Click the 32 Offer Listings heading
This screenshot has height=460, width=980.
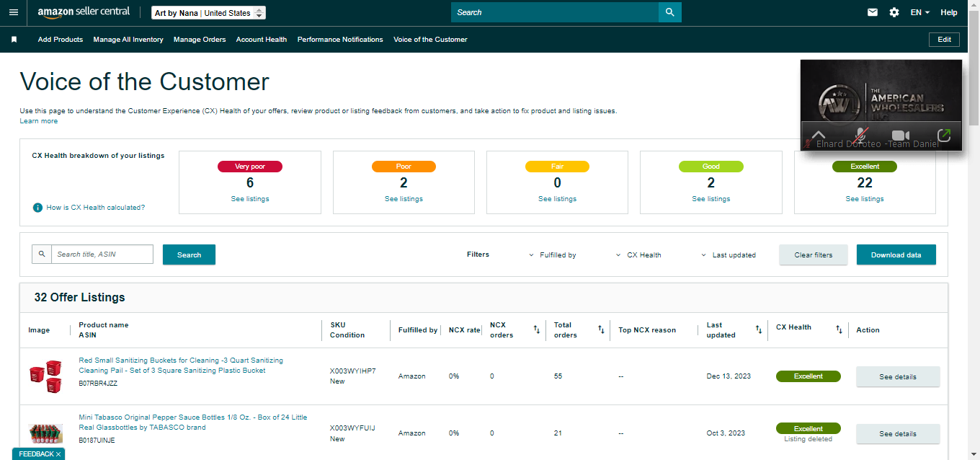pos(79,297)
